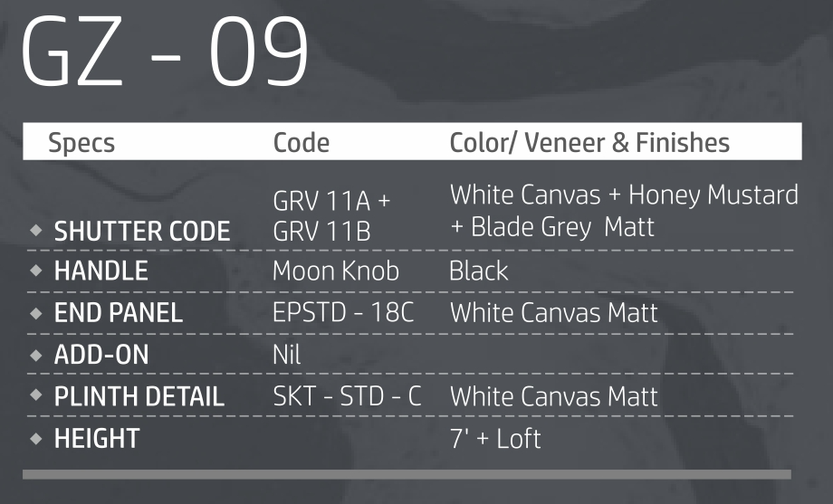Select the SHUTTER CODE row label
Viewport: 833px width, 504px height.
[142, 232]
